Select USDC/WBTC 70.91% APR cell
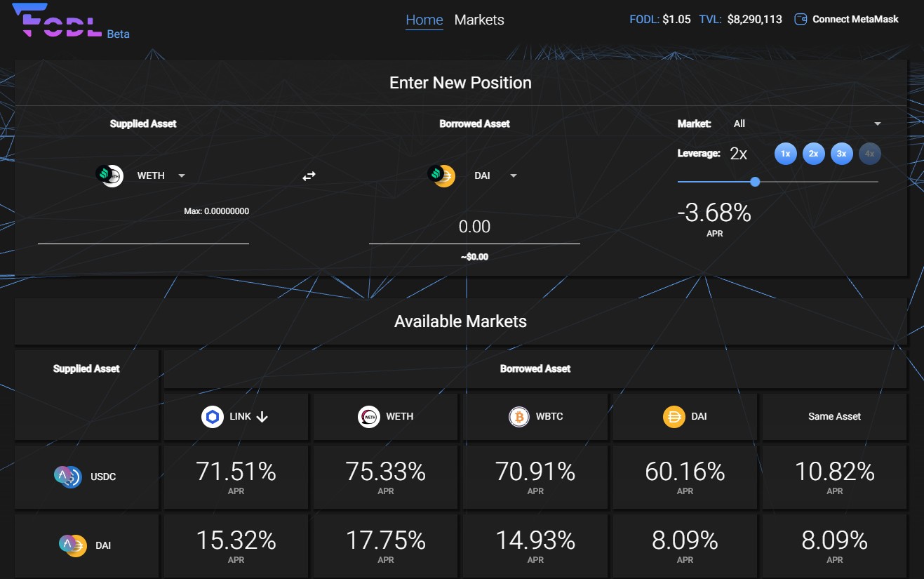This screenshot has height=579, width=924. tap(535, 477)
